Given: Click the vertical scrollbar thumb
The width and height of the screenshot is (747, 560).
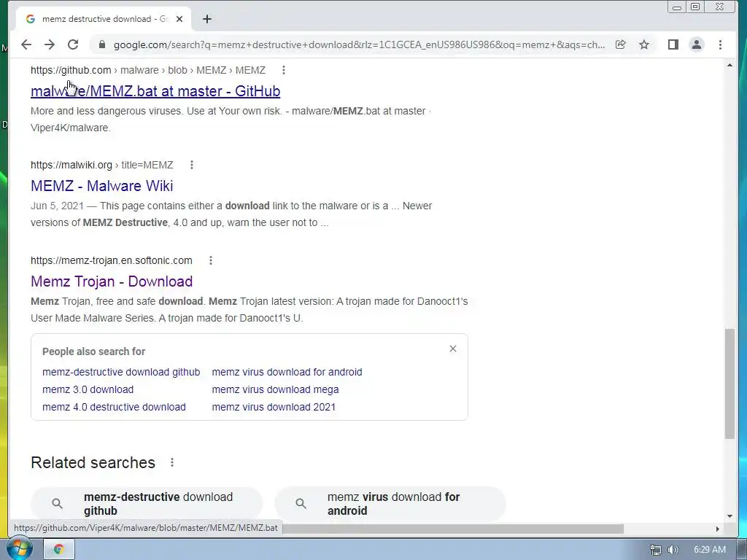Looking at the screenshot, I should point(729,384).
